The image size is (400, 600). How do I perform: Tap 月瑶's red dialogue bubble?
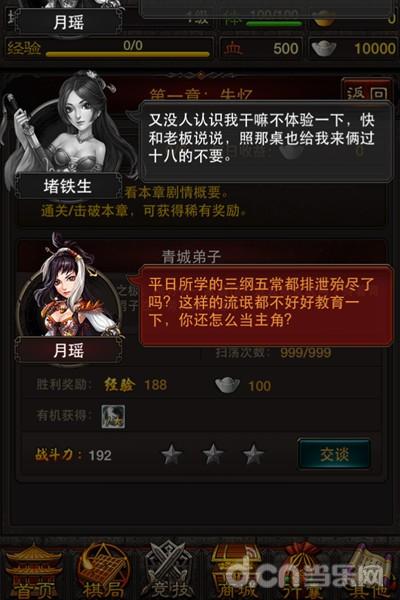click(265, 306)
